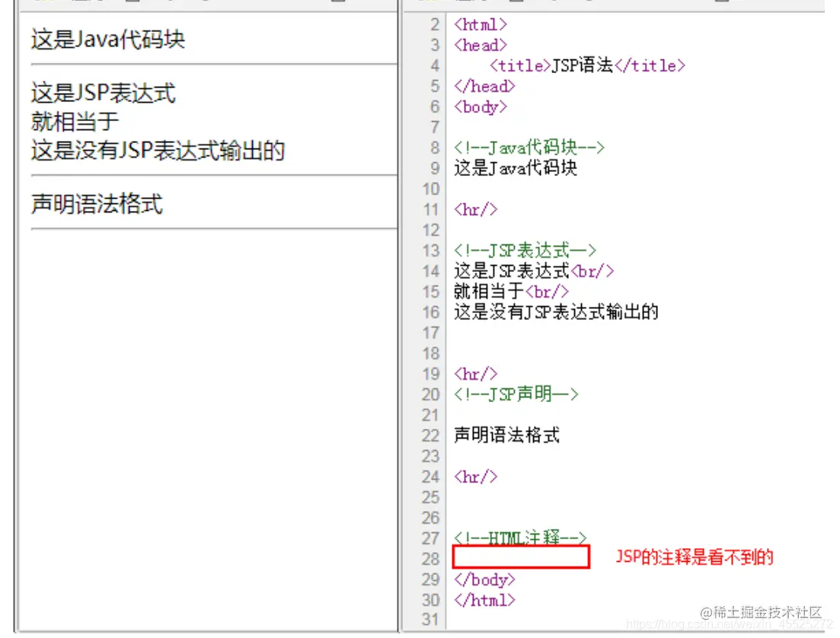Click line number 25 in the gutter
The height and width of the screenshot is (638, 840).
431,498
